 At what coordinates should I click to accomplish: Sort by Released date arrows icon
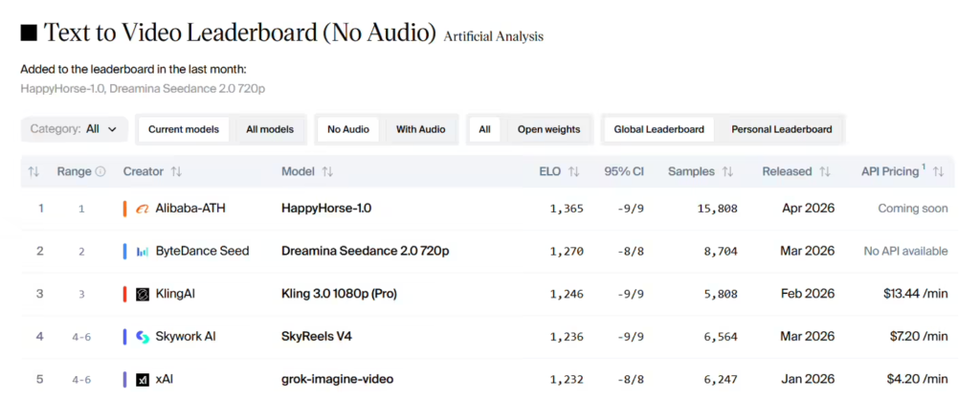(825, 171)
